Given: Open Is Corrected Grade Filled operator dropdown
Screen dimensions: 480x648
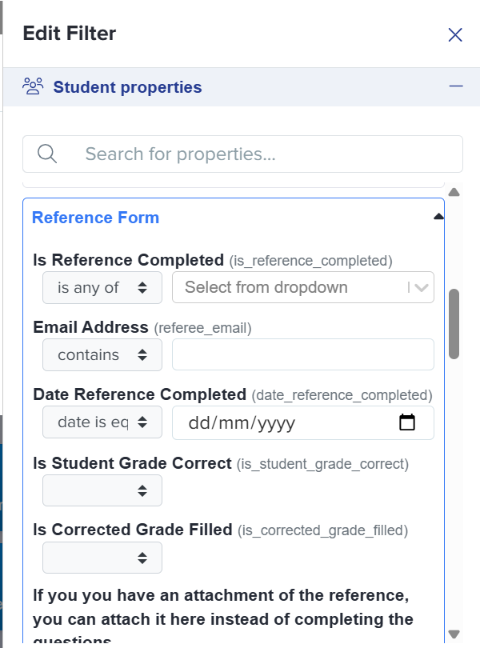Looking at the screenshot, I should pyautogui.click(x=102, y=558).
